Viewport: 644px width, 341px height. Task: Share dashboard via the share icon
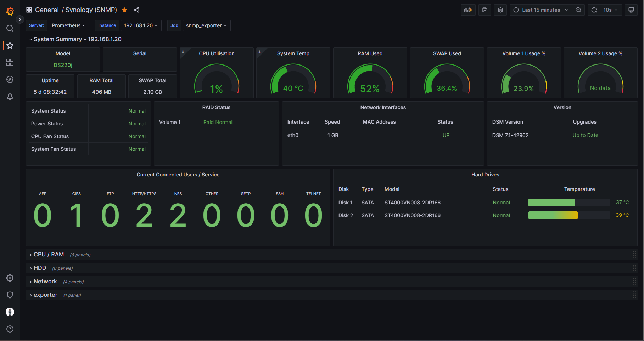pos(136,10)
